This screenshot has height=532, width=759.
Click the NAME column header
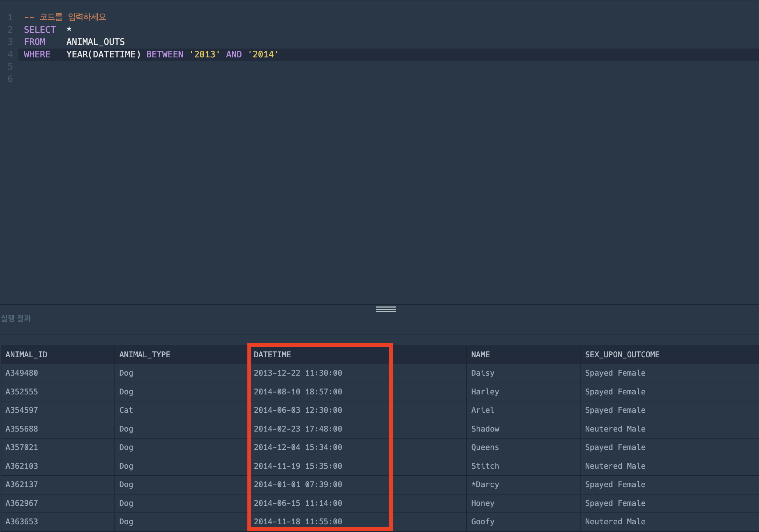pyautogui.click(x=480, y=355)
